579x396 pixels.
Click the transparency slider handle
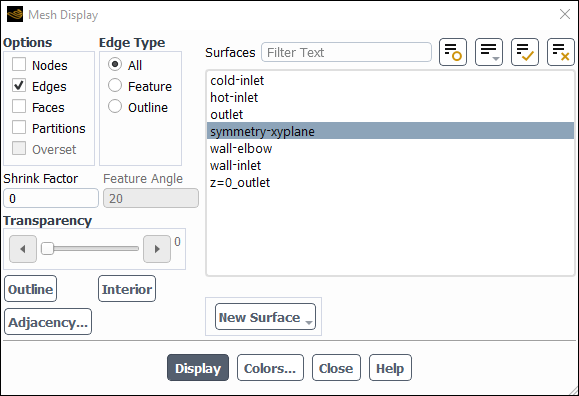pyautogui.click(x=47, y=249)
